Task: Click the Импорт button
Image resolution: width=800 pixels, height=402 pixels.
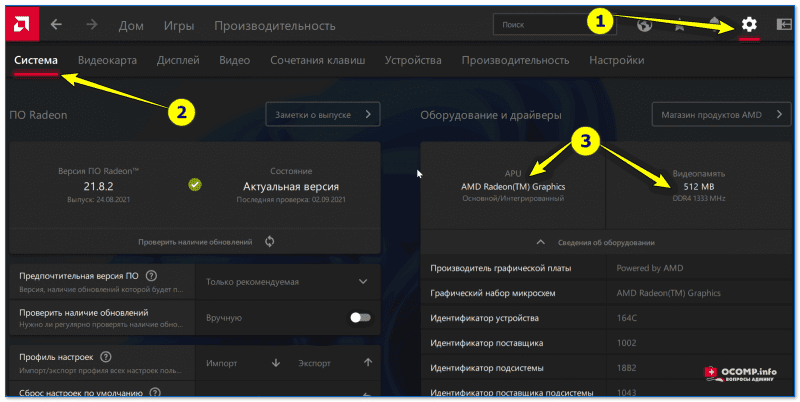Action: coord(221,363)
